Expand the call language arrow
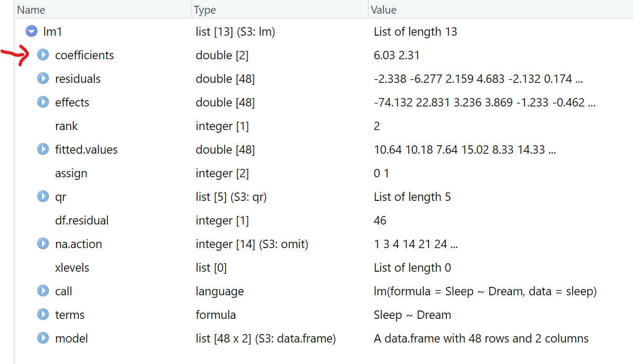Image resolution: width=633 pixels, height=364 pixels. (x=43, y=291)
